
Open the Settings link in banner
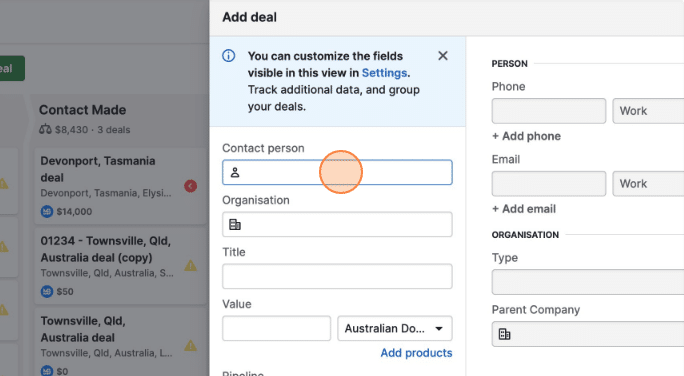[x=384, y=73]
